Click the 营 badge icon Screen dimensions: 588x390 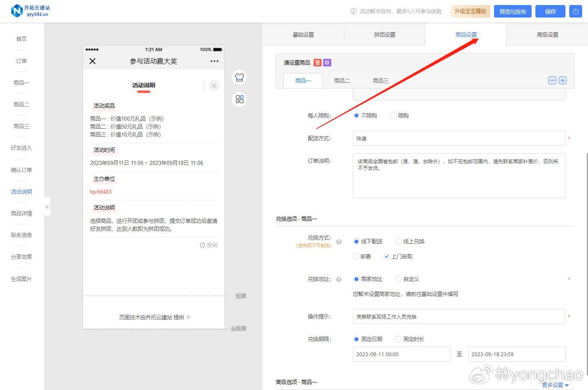(317, 63)
